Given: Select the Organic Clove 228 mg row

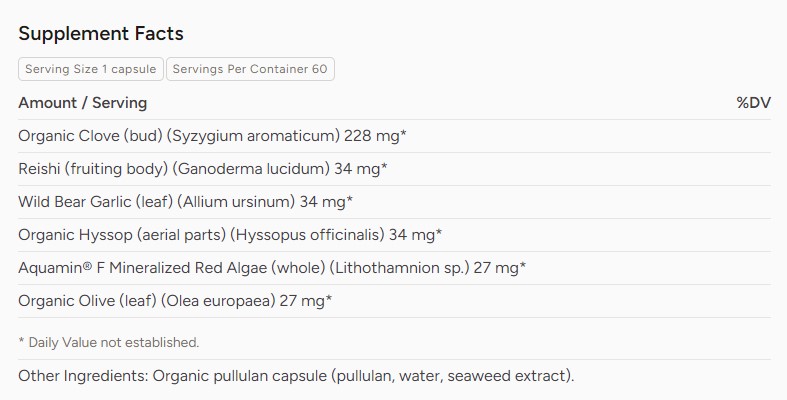Looking at the screenshot, I should point(395,136).
